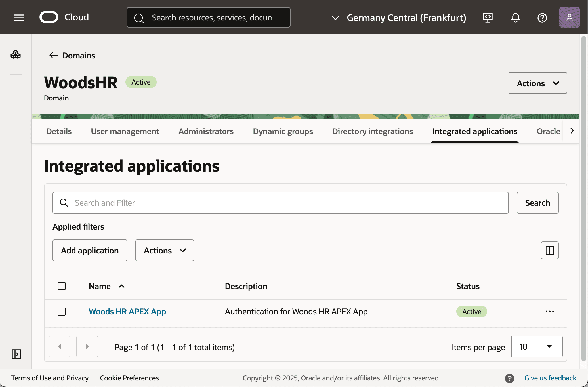Open the Items per page dropdown

537,346
